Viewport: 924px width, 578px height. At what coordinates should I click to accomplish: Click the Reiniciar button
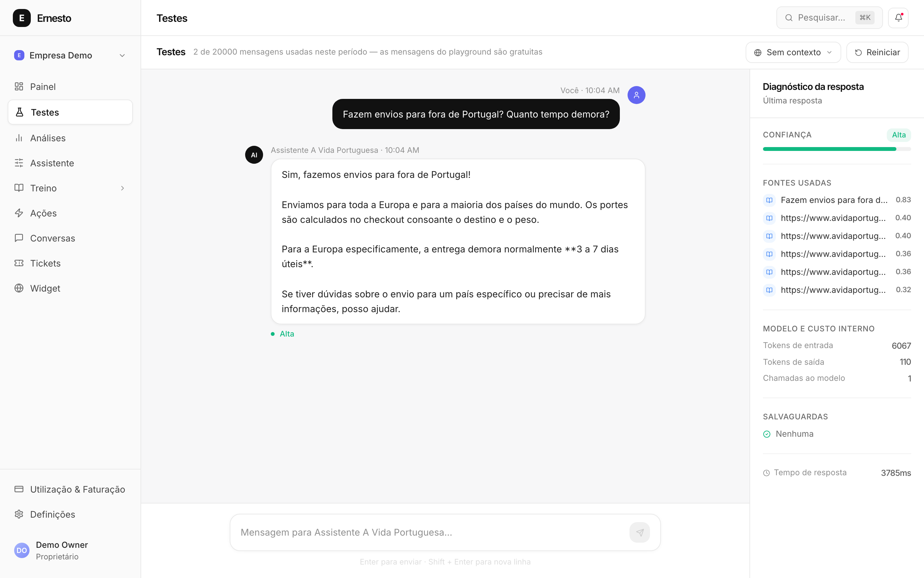click(x=877, y=52)
